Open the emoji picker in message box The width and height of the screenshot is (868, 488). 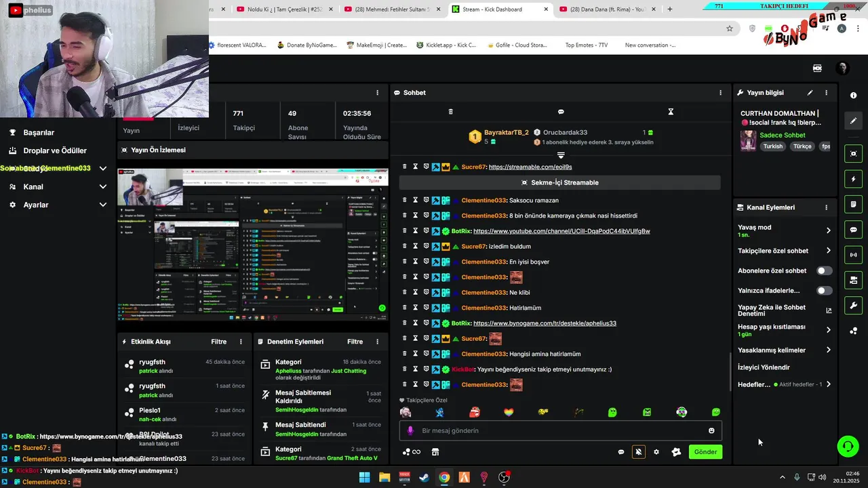711,430
